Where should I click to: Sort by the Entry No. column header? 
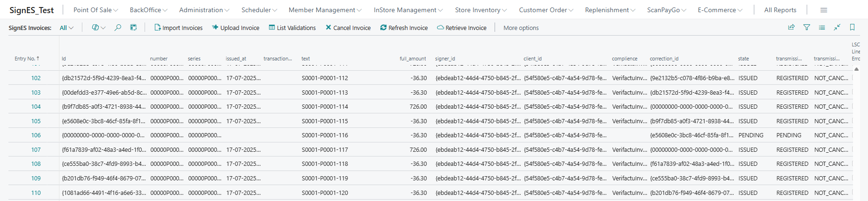27,59
